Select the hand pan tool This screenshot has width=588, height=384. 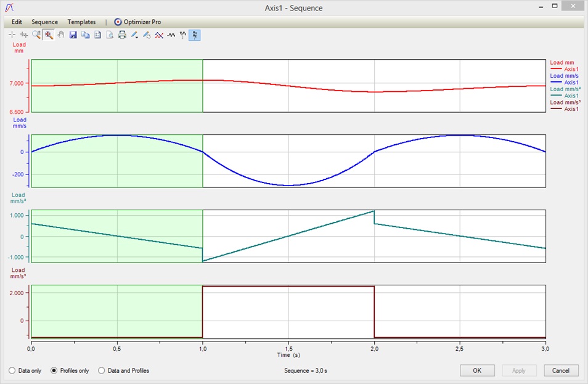click(x=61, y=35)
